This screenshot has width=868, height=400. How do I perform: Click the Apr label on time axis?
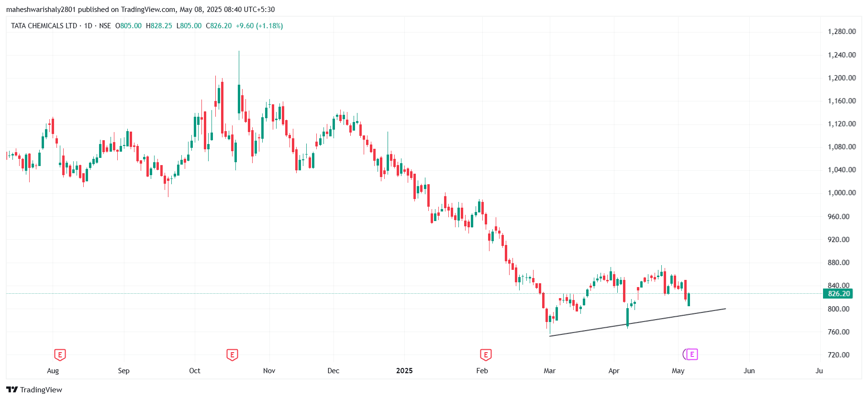[614, 371]
